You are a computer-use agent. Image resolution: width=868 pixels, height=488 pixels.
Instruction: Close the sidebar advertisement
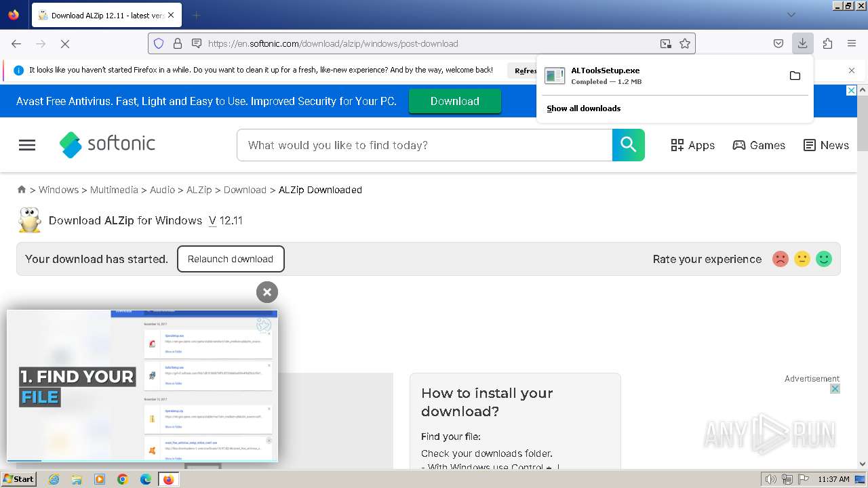coord(835,388)
